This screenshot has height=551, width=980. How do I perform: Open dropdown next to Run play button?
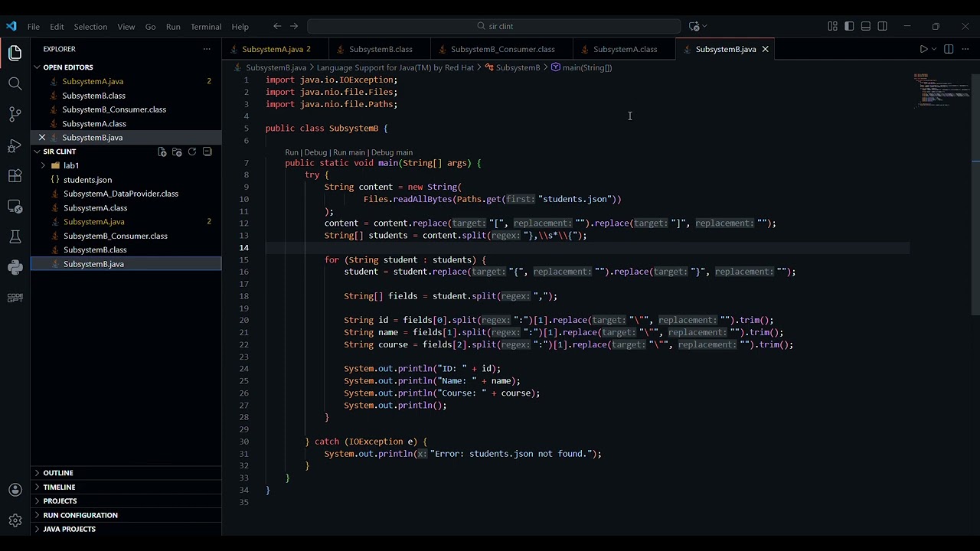933,49
